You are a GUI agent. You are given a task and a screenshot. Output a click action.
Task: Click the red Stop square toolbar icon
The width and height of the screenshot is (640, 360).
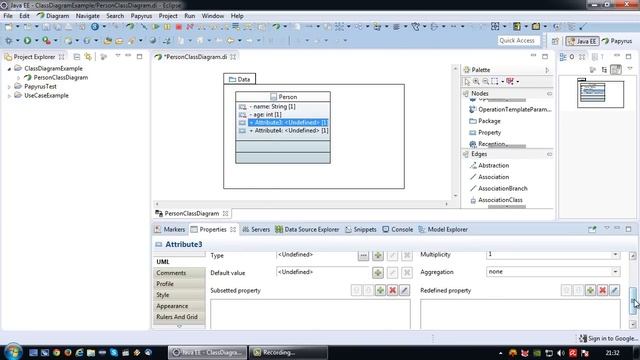pyautogui.click(x=179, y=27)
